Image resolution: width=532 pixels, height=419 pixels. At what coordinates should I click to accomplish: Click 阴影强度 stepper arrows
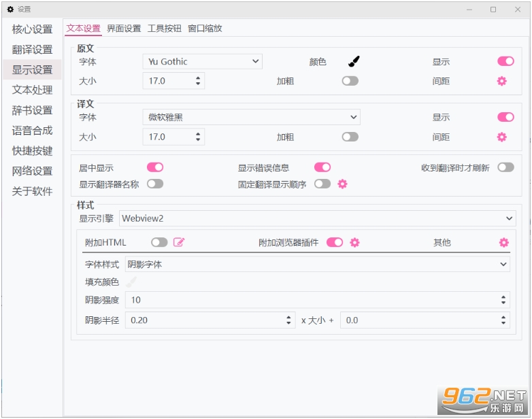click(503, 299)
